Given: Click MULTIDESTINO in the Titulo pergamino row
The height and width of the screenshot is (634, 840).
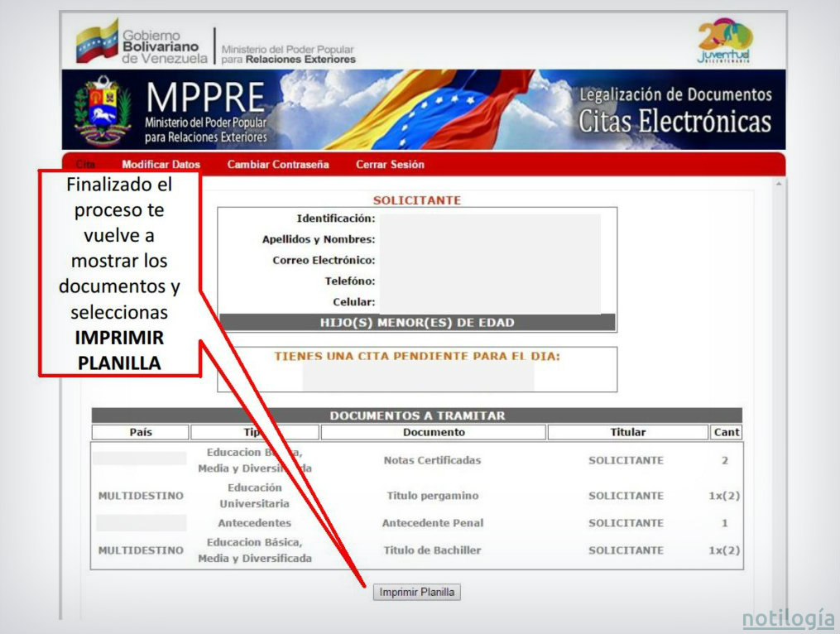Looking at the screenshot, I should coord(141,496).
